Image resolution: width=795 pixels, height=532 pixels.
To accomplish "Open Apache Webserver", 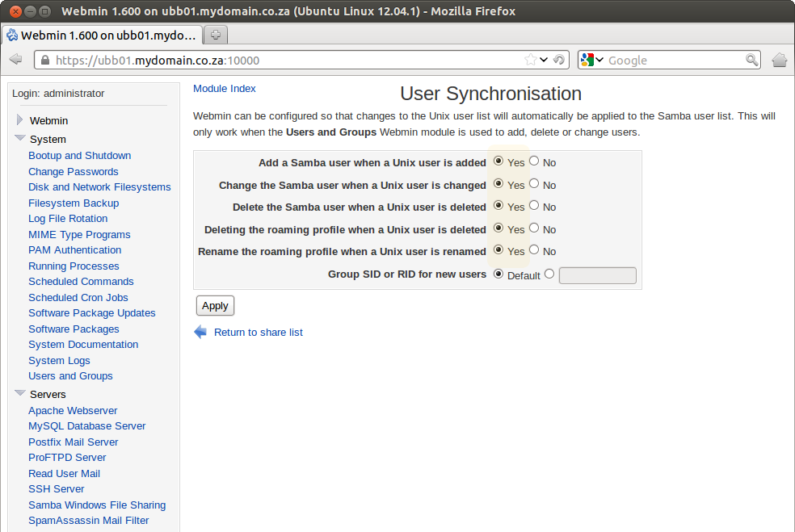I will click(73, 410).
